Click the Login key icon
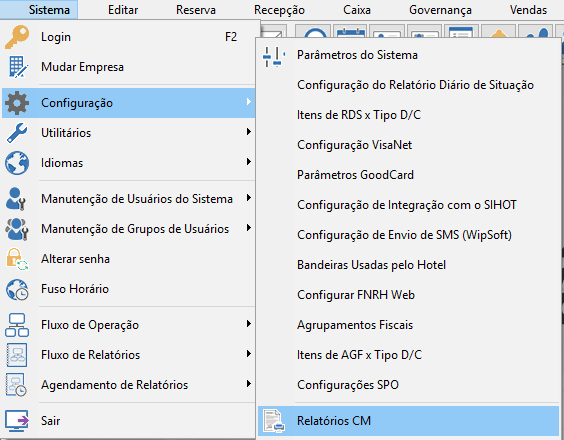 click(x=17, y=37)
